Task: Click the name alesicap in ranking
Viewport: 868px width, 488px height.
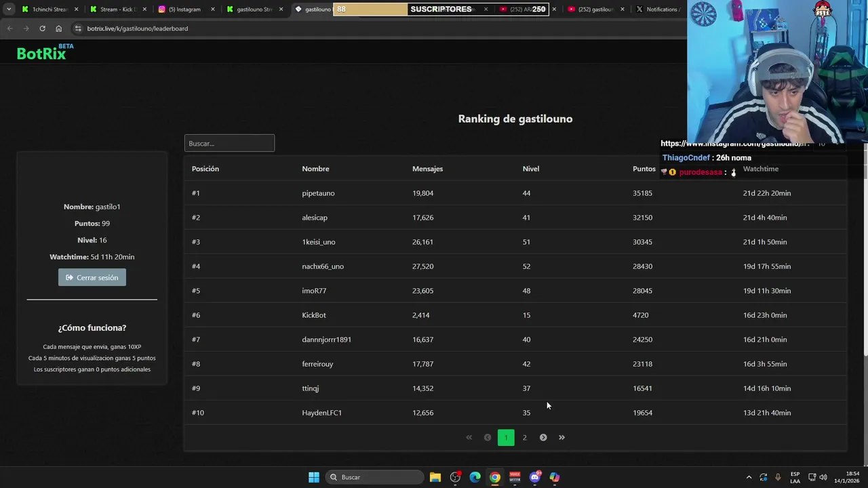Action: click(x=315, y=218)
